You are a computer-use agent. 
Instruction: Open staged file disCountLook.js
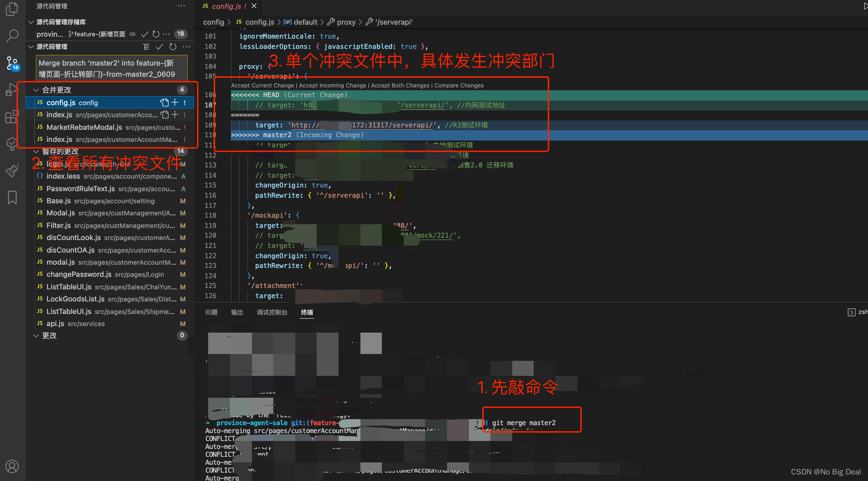coord(110,238)
